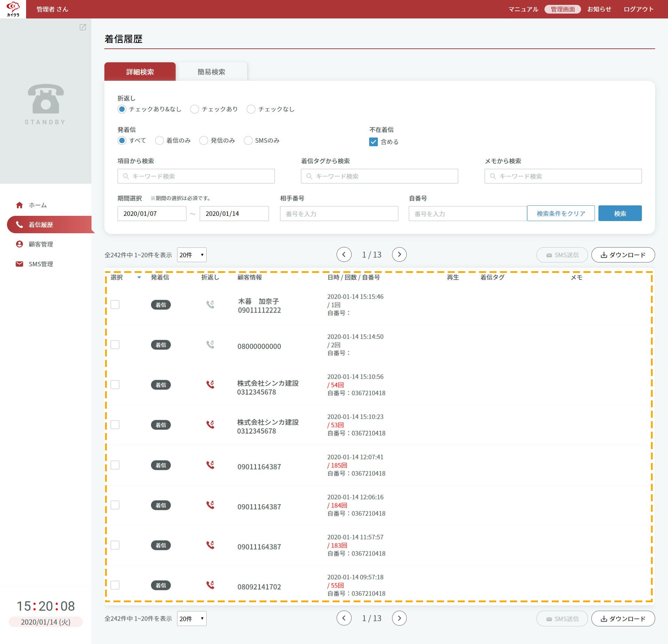Click callback icon for 木暮 加奈子 row
Image resolution: width=668 pixels, height=644 pixels.
pyautogui.click(x=210, y=305)
